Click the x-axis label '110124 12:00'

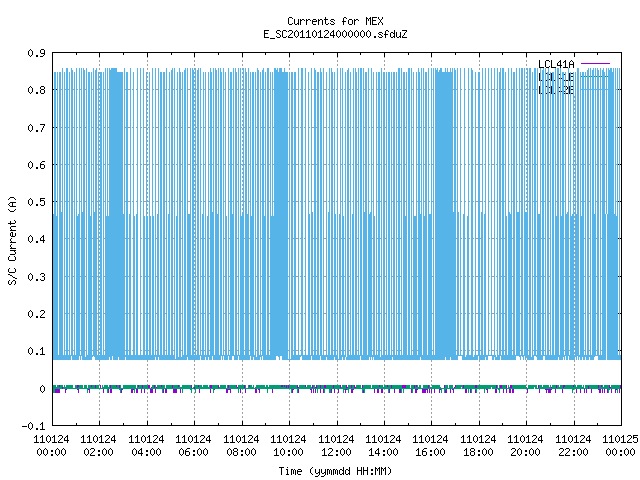[x=336, y=446]
